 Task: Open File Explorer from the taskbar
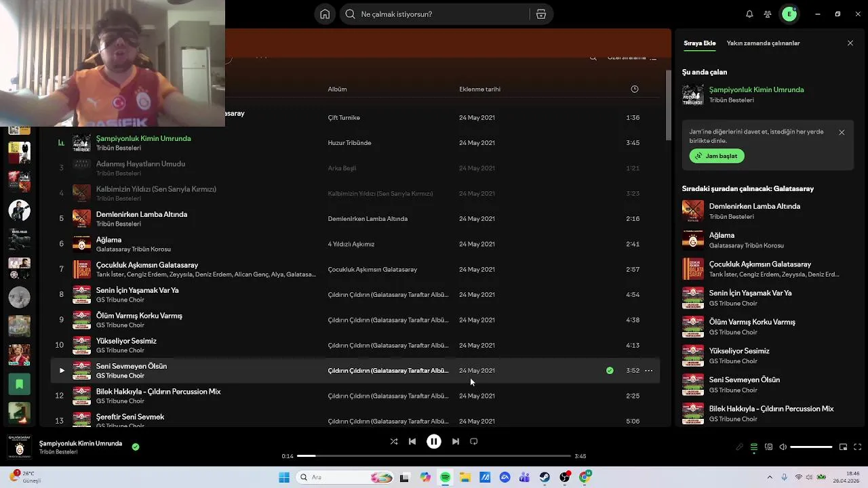click(x=465, y=477)
